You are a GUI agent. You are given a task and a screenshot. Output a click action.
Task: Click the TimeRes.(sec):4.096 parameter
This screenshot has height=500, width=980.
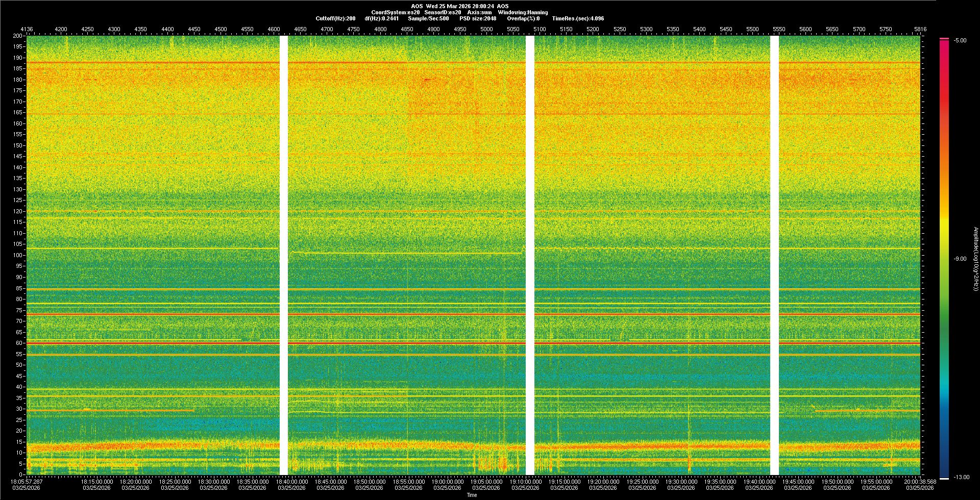577,18
